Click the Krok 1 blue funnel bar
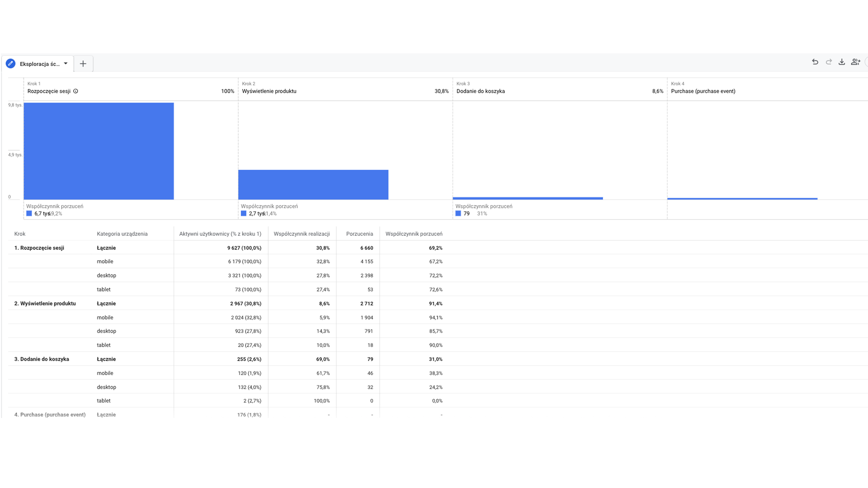Viewport: 868px width, 488px height. pyautogui.click(x=99, y=151)
